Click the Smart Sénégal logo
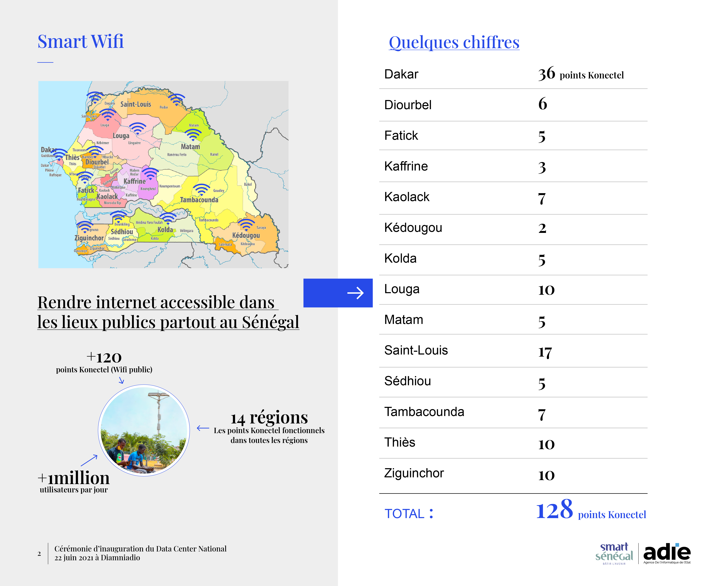 point(614,554)
